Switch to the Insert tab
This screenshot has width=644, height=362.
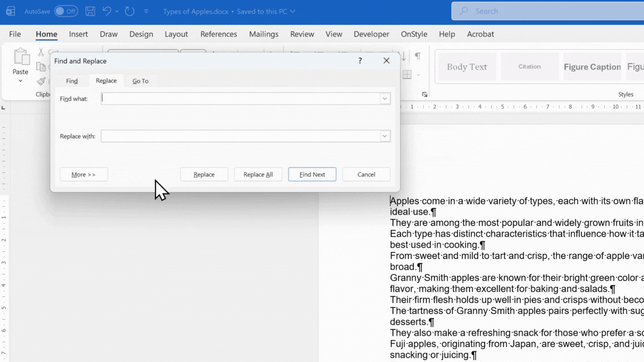tap(78, 34)
